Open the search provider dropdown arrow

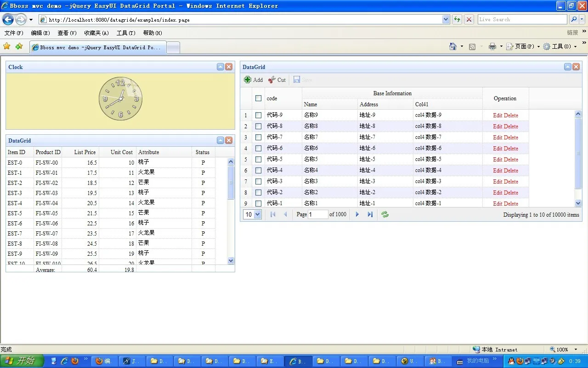click(582, 19)
